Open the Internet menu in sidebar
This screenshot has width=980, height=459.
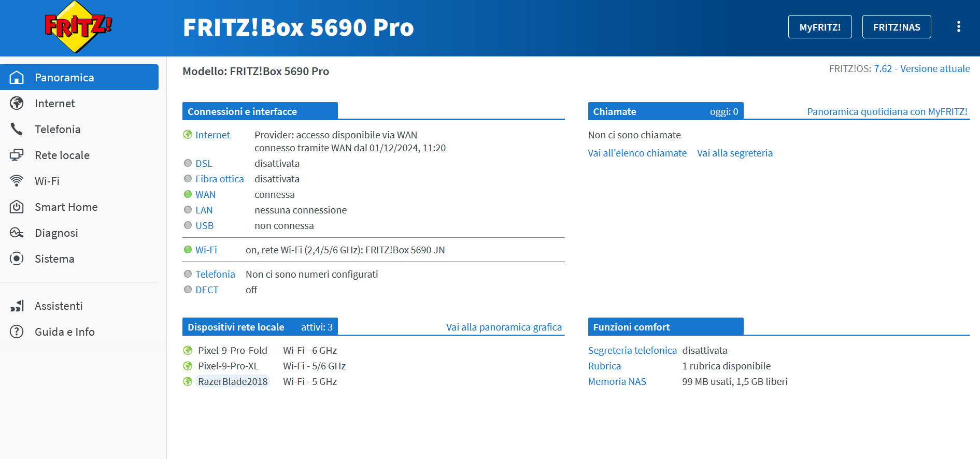79,103
